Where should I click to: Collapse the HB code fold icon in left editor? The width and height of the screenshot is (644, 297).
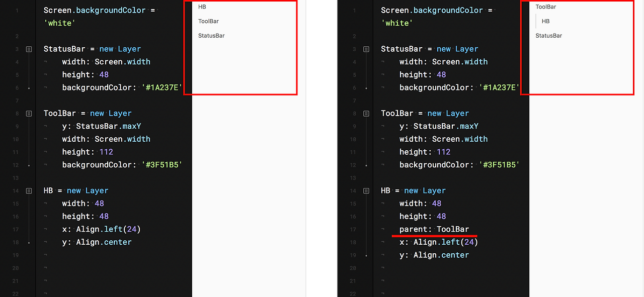pos(29,191)
